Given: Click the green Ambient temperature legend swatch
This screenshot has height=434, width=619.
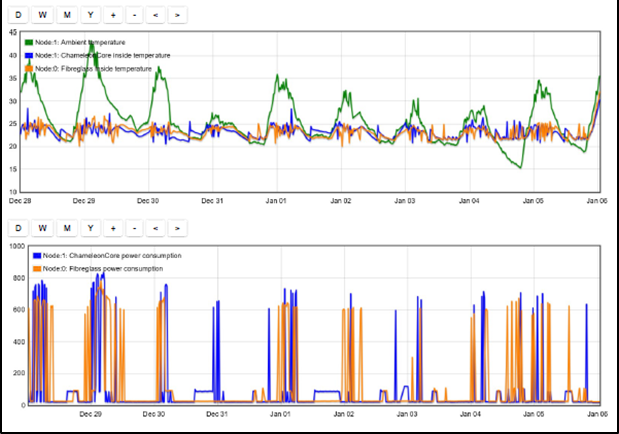Looking at the screenshot, I should 29,42.
